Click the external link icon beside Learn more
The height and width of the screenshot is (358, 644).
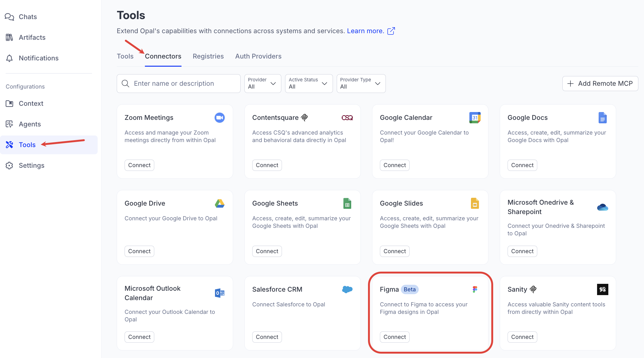click(x=391, y=31)
